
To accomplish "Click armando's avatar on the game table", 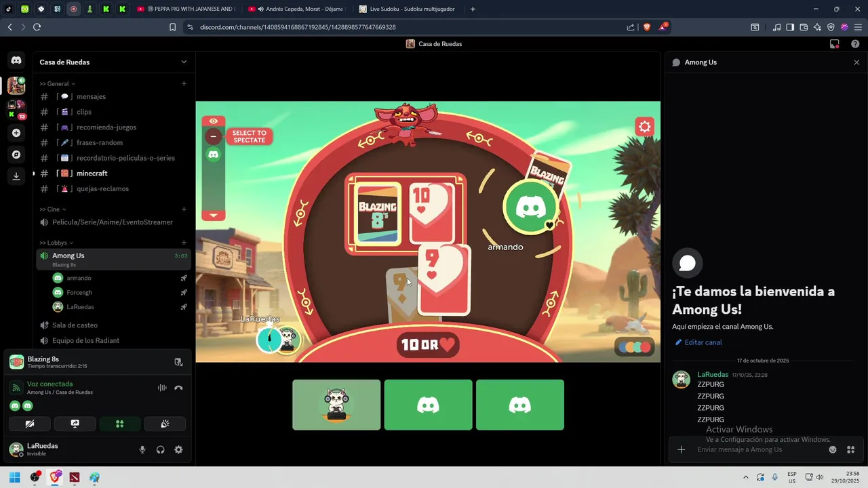I will (531, 207).
